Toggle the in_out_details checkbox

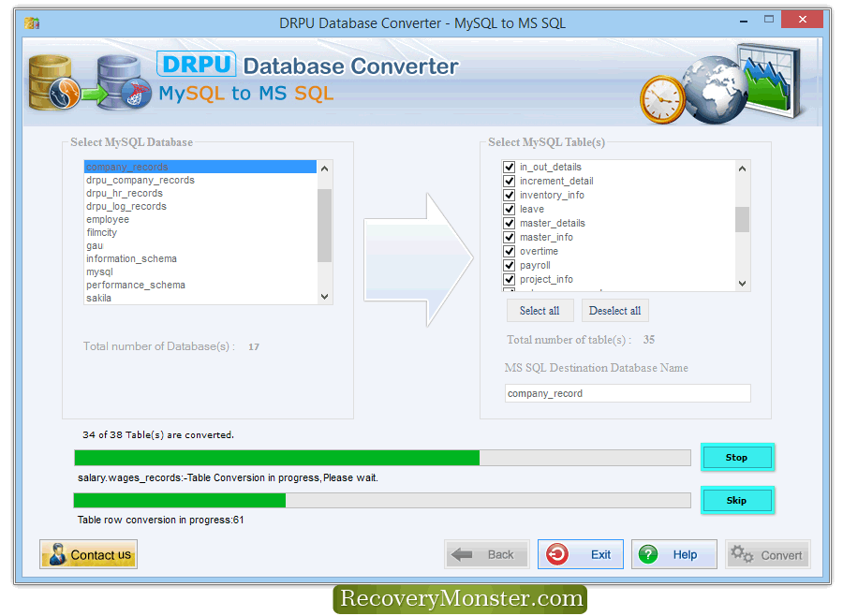click(510, 167)
